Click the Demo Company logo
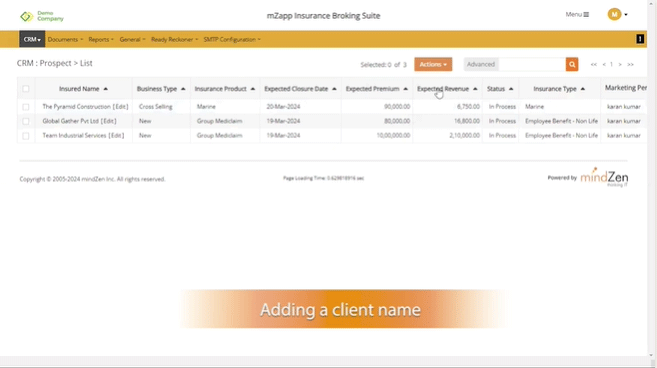This screenshot has width=657, height=368. pyautogui.click(x=42, y=16)
